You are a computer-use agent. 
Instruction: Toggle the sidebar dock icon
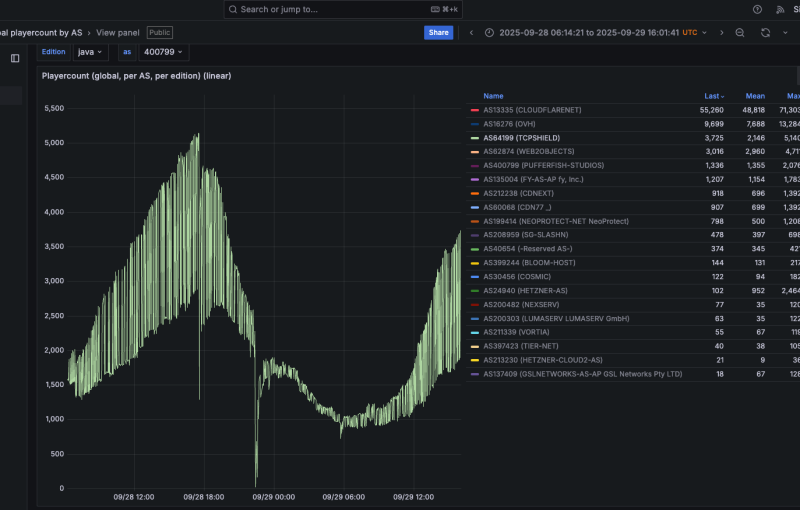pyautogui.click(x=15, y=58)
